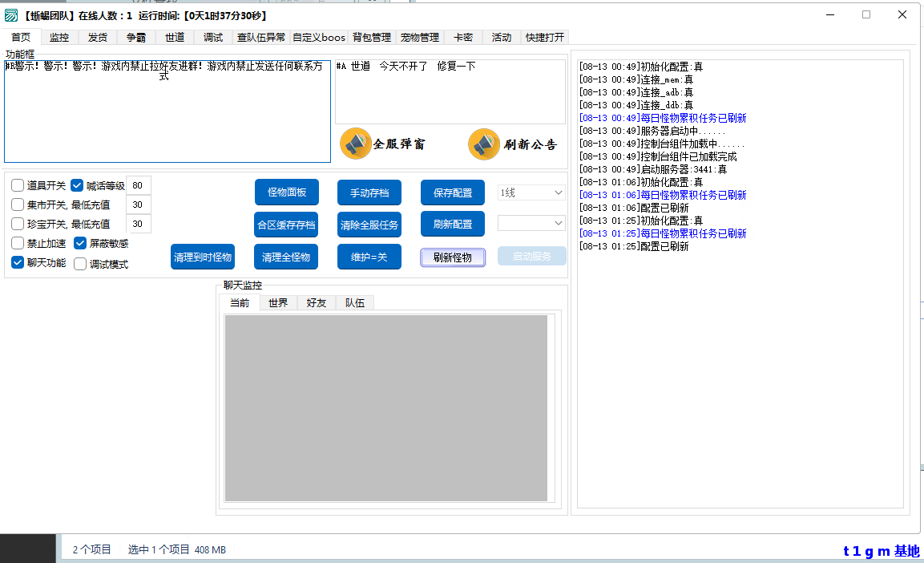Enable the 道具开关 checkbox

coord(18,185)
